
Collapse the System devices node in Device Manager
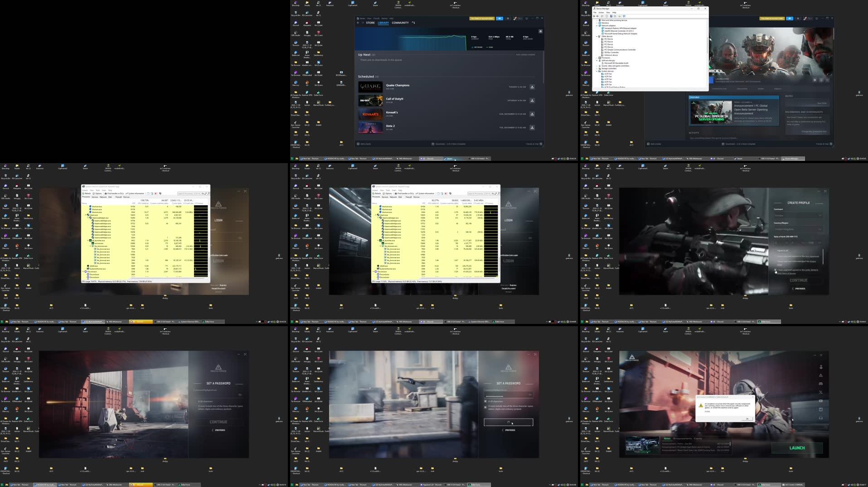pos(597,71)
